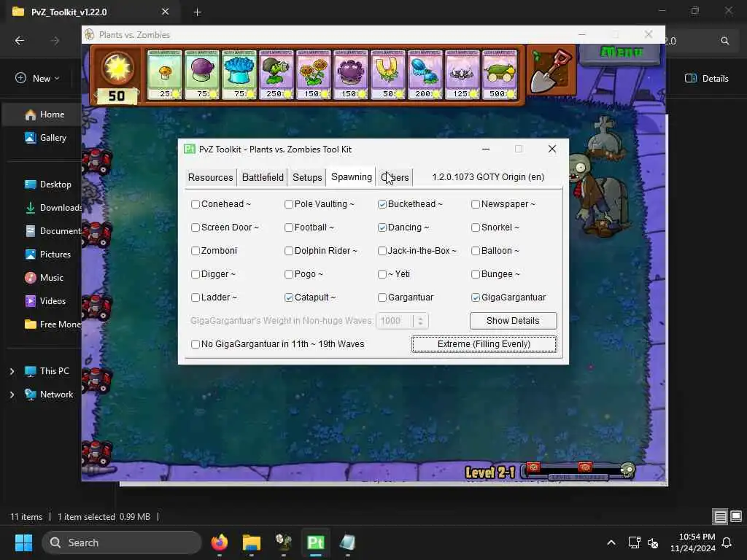Toggle the Explorer Details pane

pyautogui.click(x=706, y=79)
